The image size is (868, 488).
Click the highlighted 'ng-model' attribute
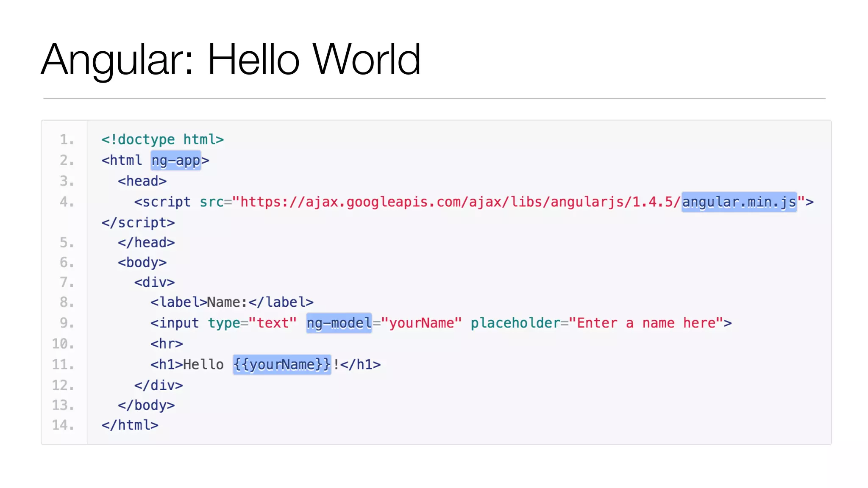click(339, 323)
